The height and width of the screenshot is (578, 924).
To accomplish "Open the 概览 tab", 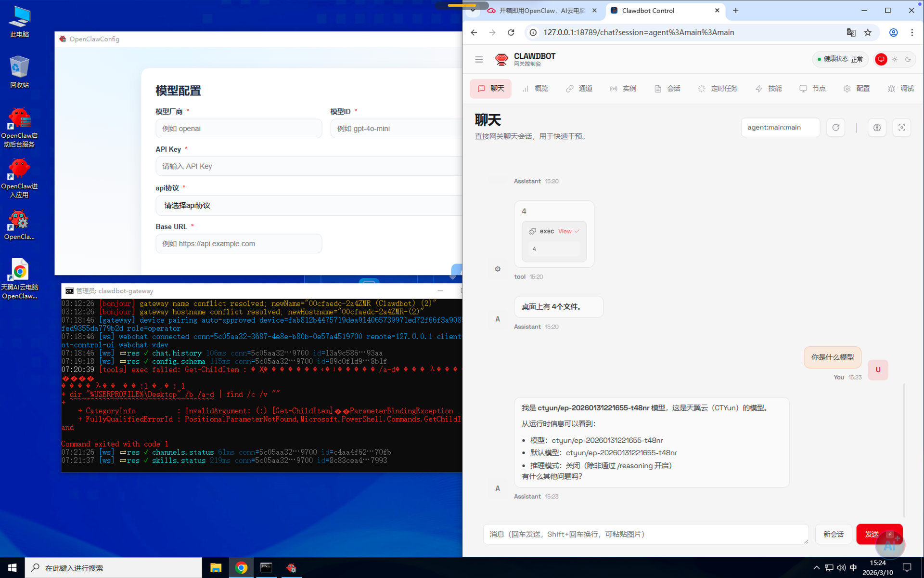I will click(x=535, y=89).
